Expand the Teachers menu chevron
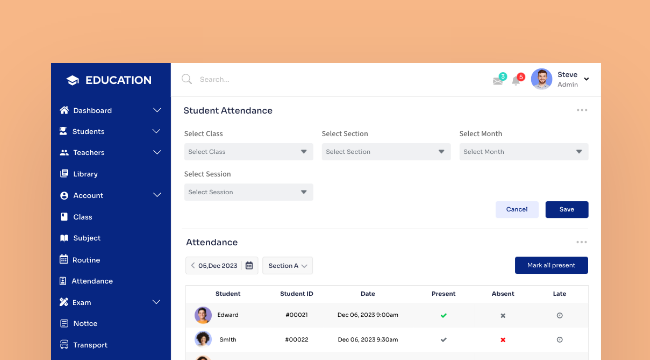The image size is (650, 360). (157, 152)
